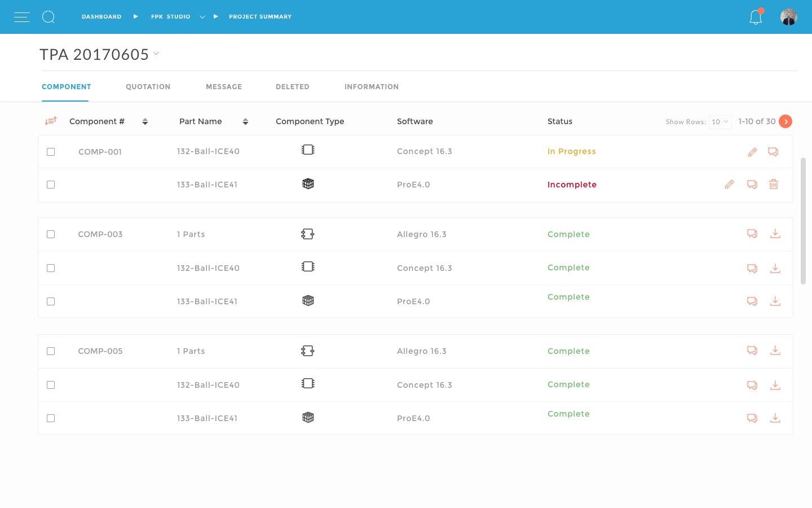Viewport: 812px width, 508px height.
Task: Expand the FPK Studio breadcrumb chevron
Action: coord(202,17)
